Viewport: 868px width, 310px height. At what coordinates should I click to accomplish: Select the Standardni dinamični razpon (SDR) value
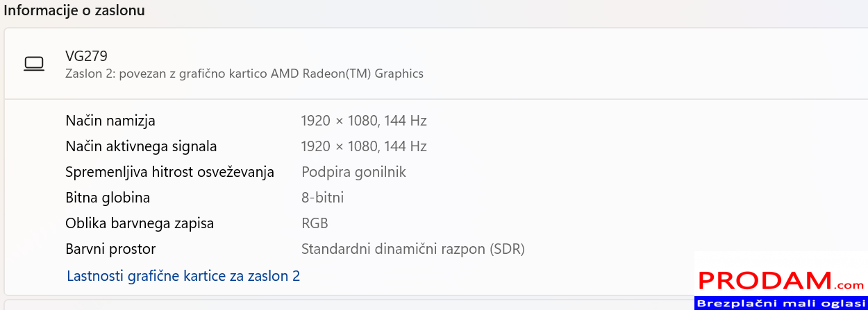[412, 249]
